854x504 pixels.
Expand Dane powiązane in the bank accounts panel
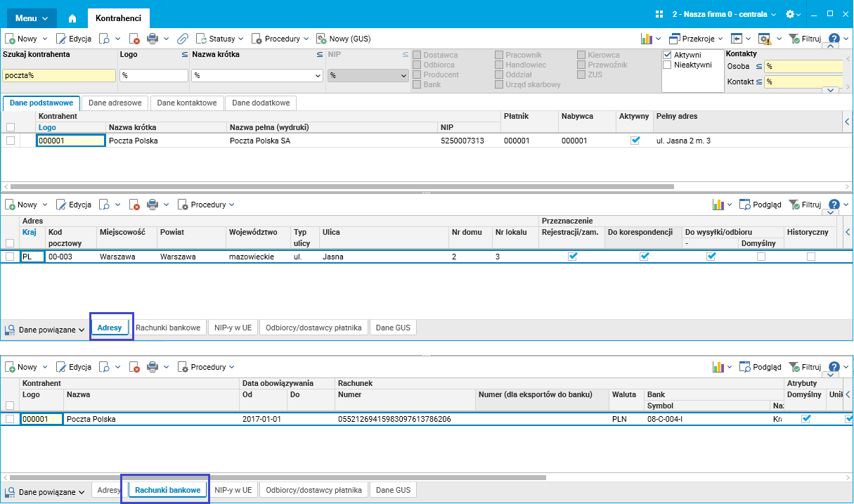click(44, 492)
